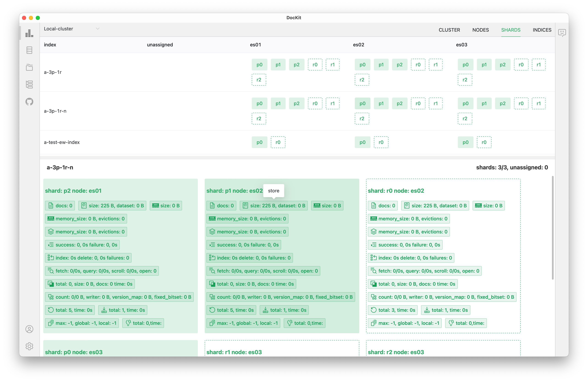Click the shard details vertical scrollbar

coord(553,228)
